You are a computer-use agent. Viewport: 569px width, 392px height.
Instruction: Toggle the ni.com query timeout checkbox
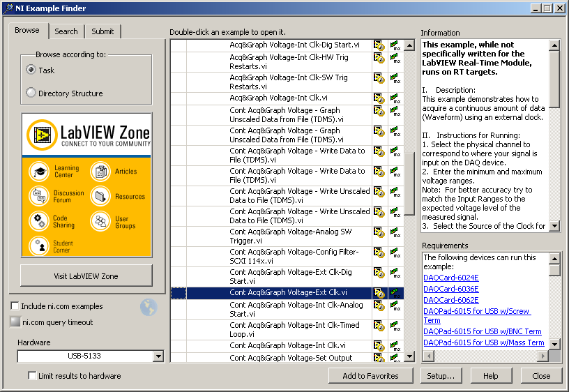(x=15, y=322)
